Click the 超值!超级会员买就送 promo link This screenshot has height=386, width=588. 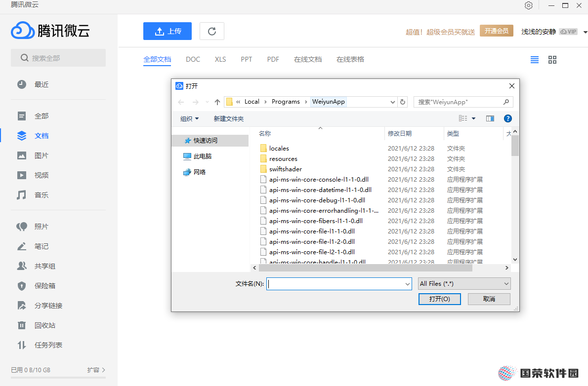[440, 32]
